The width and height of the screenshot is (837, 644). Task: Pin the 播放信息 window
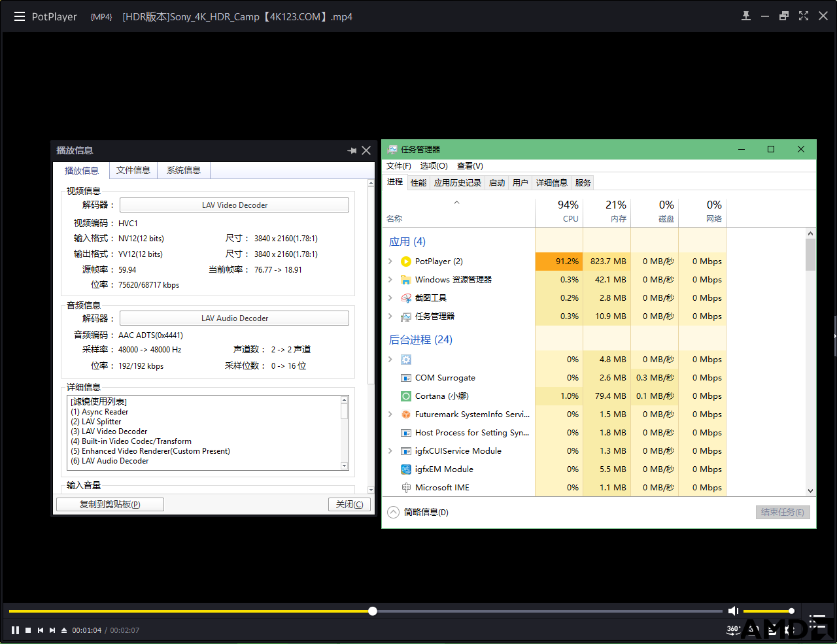352,150
